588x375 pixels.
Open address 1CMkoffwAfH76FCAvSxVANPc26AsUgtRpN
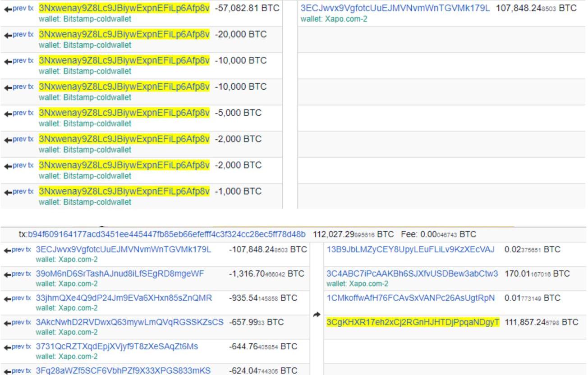tap(410, 298)
